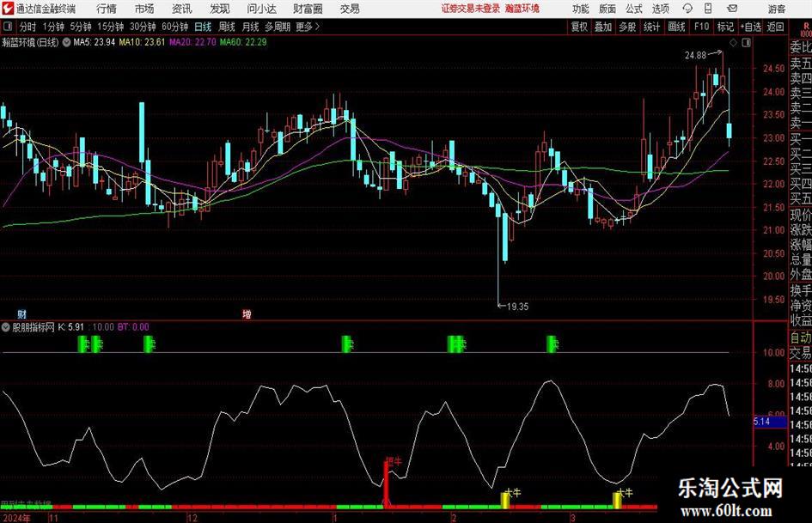The height and width of the screenshot is (523, 812).
Task: Click the 复权 button
Action: (x=579, y=27)
